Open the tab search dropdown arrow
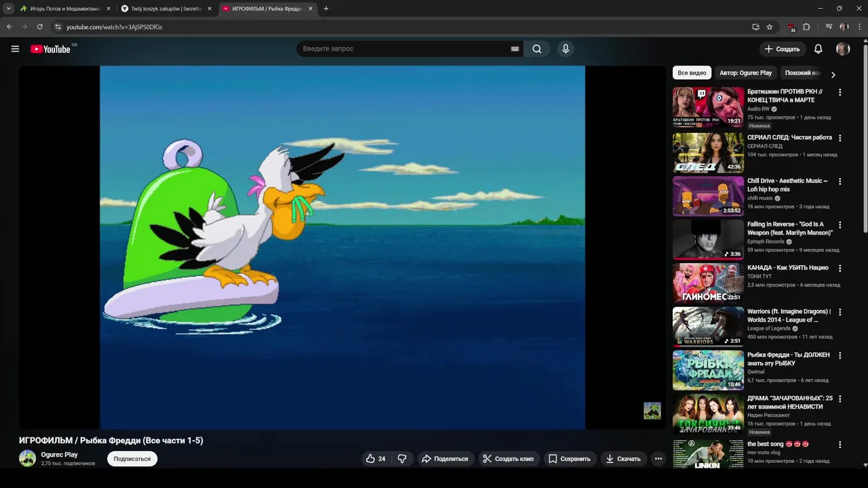This screenshot has height=488, width=868. click(9, 9)
